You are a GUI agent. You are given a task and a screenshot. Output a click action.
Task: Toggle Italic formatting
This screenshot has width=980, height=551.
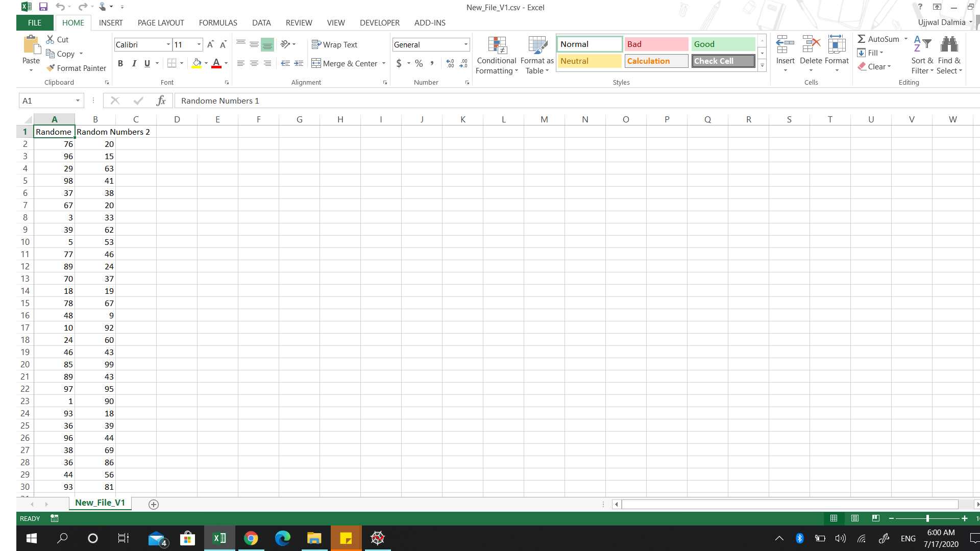point(134,63)
